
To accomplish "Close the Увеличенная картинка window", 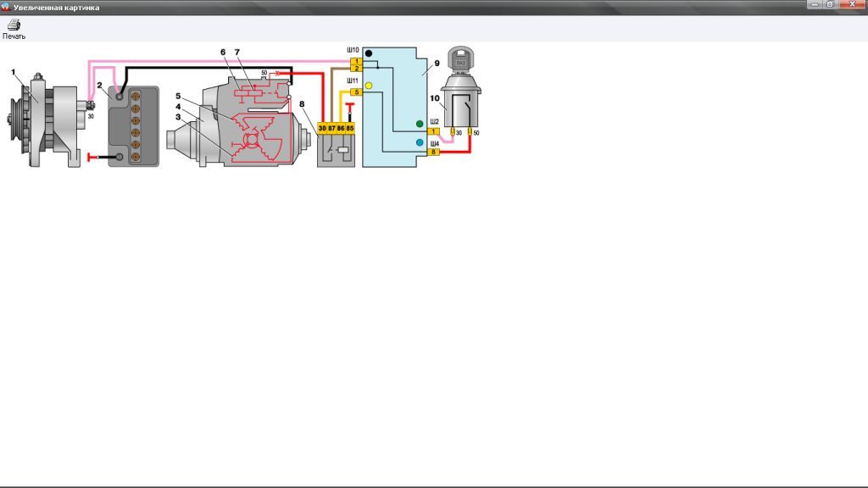I will pos(853,4).
